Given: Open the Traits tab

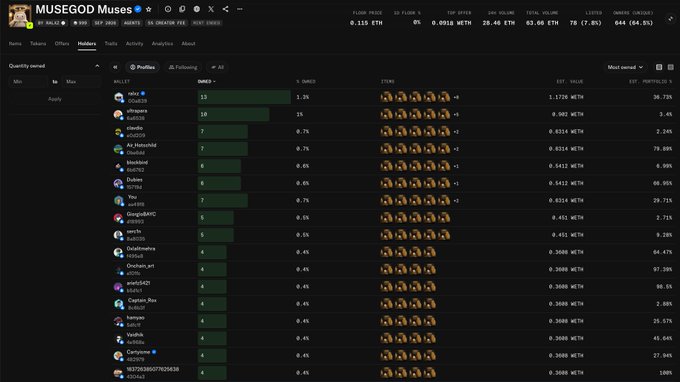Looking at the screenshot, I should pos(111,44).
